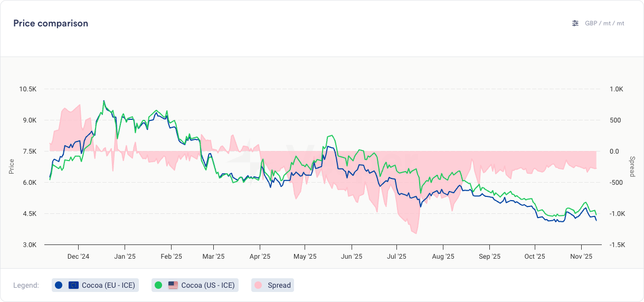Click the Dec '24 x-axis label
This screenshot has height=302, width=644.
pos(78,257)
